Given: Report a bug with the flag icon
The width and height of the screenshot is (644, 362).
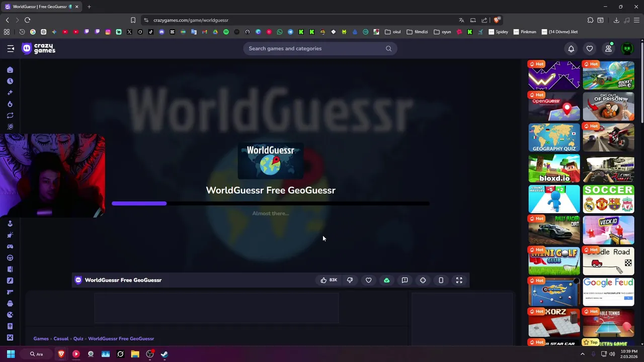Looking at the screenshot, I should click(405, 280).
